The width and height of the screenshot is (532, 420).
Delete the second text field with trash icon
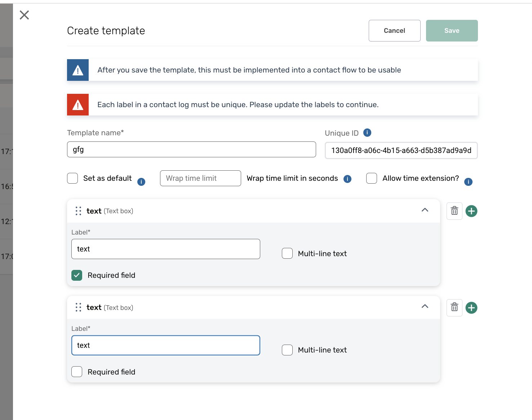[x=454, y=308]
